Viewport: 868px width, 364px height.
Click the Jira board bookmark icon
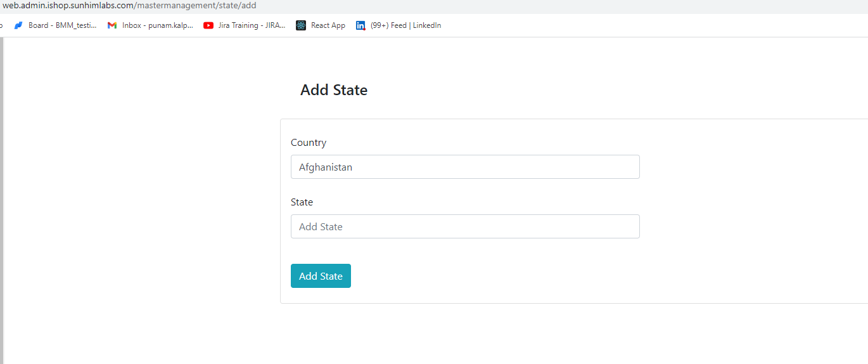(x=18, y=25)
